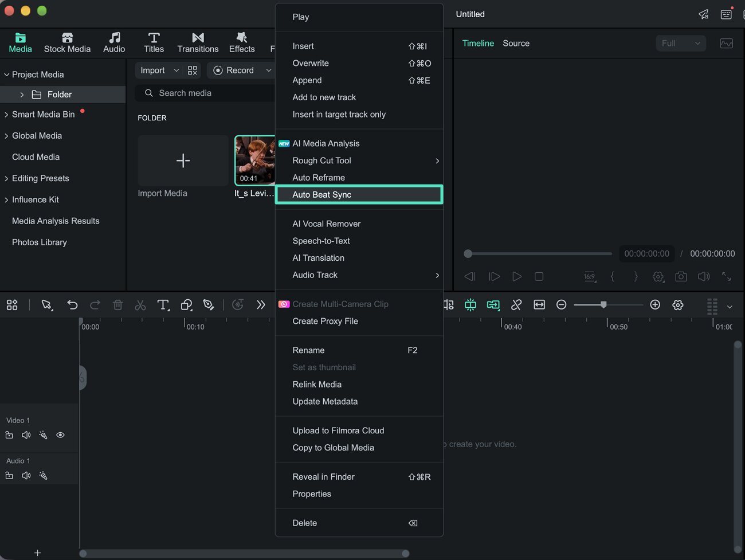This screenshot has height=560, width=745.
Task: Expand the Smart Media Bin section
Action: pos(6,115)
